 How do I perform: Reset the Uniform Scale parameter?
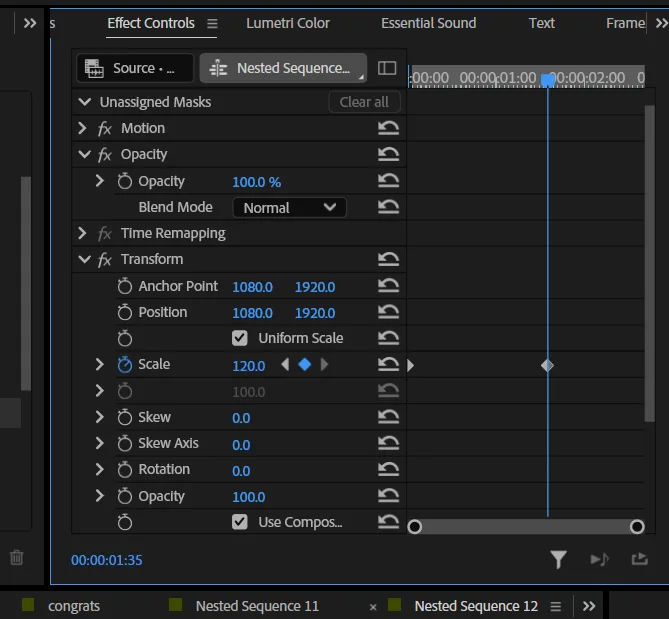[388, 338]
